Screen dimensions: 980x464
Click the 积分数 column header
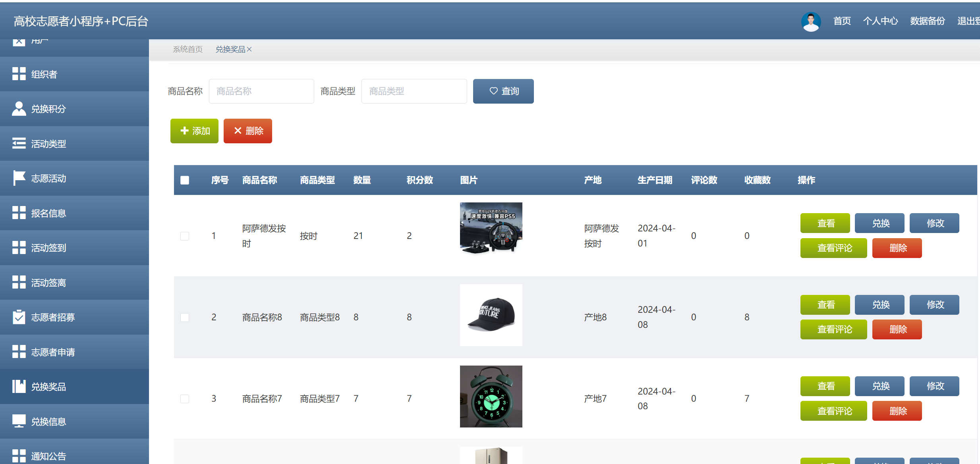[x=419, y=180]
